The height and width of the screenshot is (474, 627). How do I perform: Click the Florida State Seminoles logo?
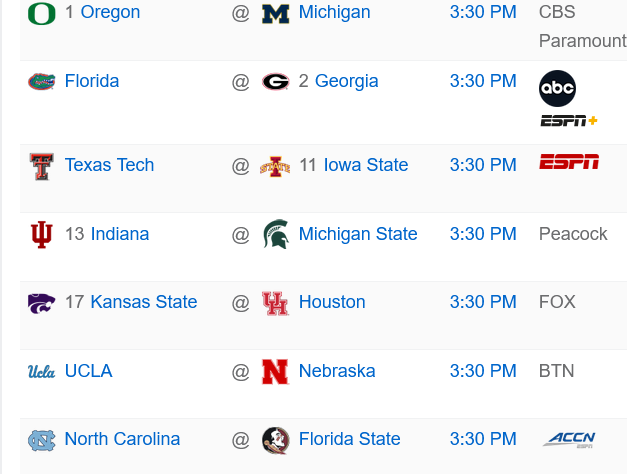tap(275, 440)
